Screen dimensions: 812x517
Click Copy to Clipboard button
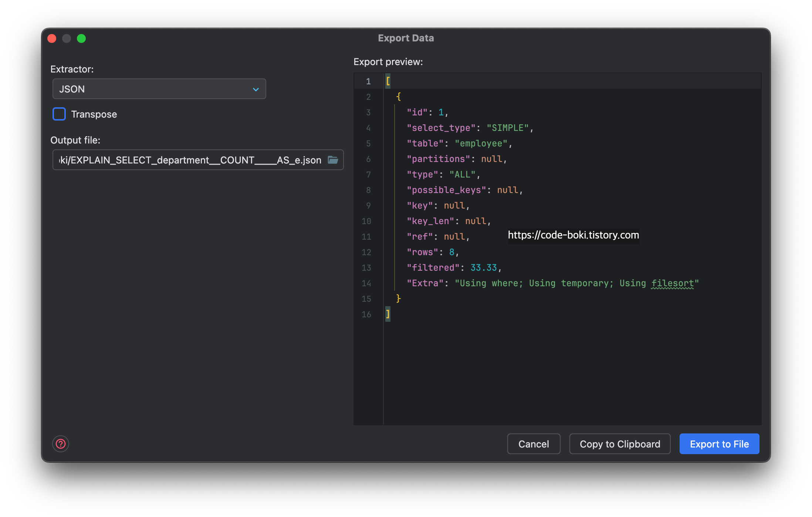(620, 444)
